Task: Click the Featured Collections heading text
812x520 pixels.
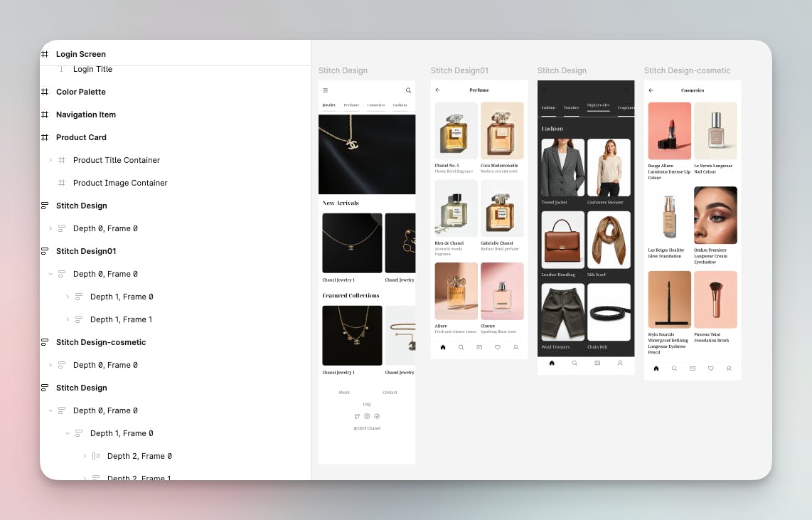Action: pos(351,296)
